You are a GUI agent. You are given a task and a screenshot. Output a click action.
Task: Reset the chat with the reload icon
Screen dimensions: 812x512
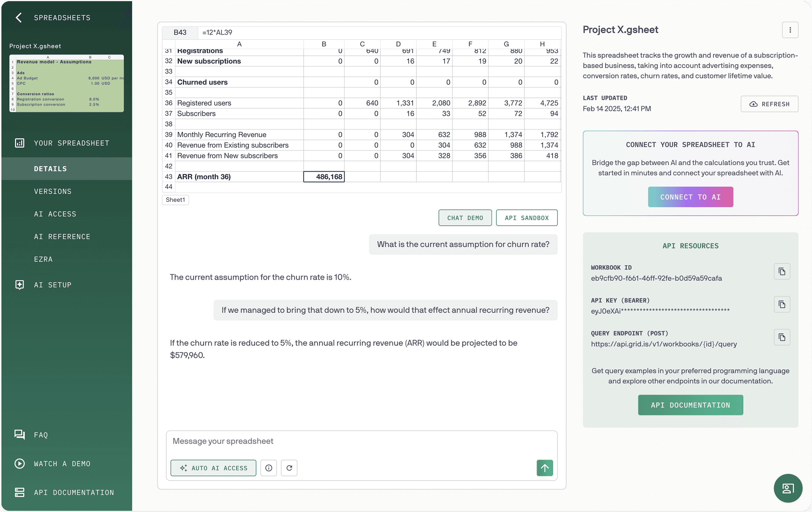tap(289, 468)
